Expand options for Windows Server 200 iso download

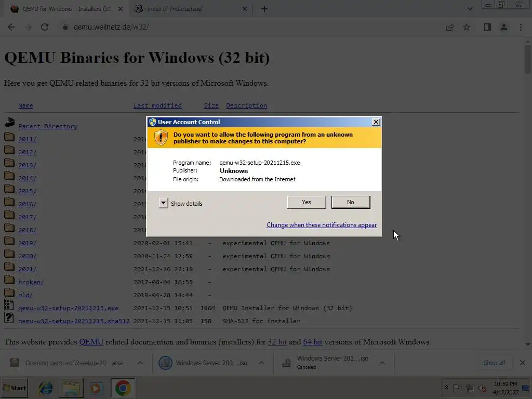coord(261,363)
